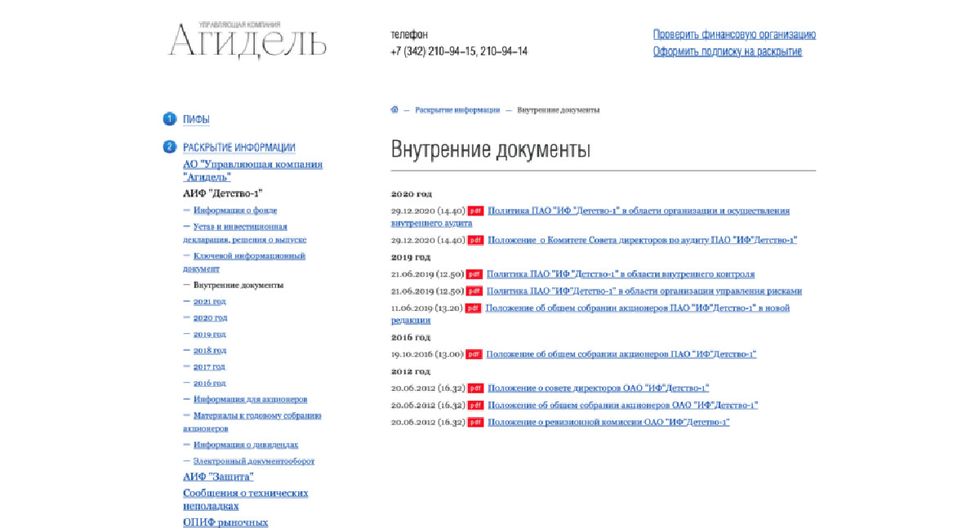Screen dimensions: 980x528
Task: Click the "2019 год" section heading
Action: (411, 257)
